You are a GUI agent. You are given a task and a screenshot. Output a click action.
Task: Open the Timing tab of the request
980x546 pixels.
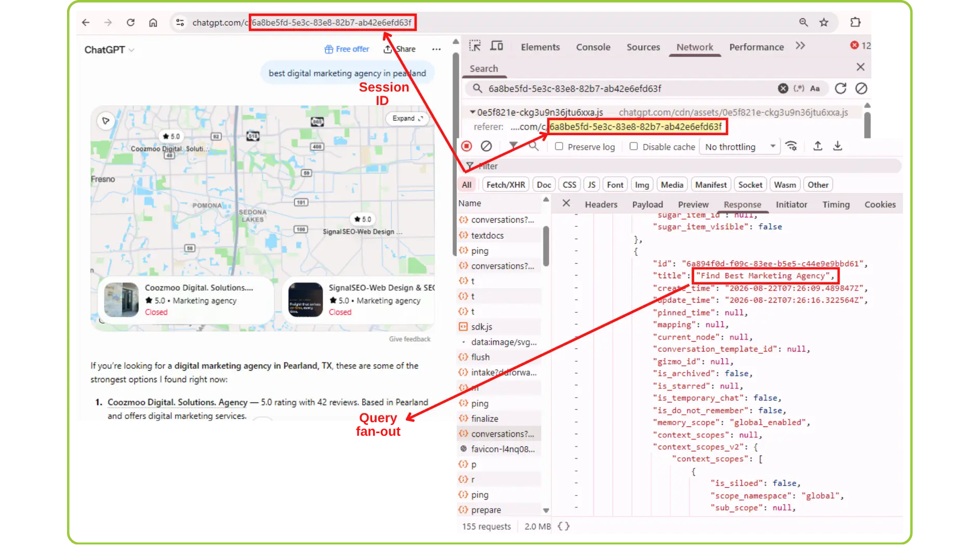(x=836, y=204)
